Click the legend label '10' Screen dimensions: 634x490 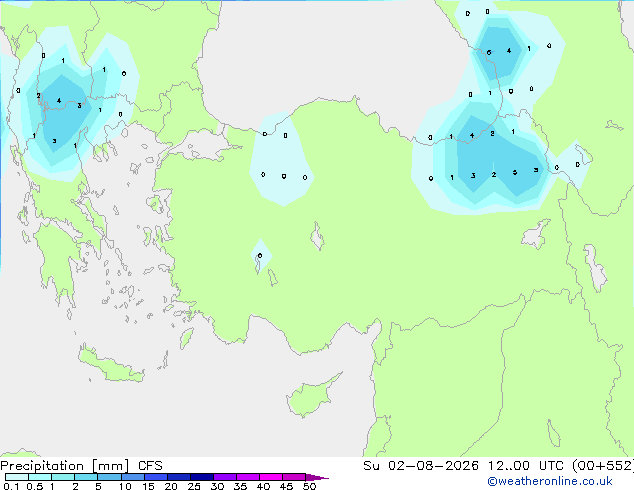point(125,486)
